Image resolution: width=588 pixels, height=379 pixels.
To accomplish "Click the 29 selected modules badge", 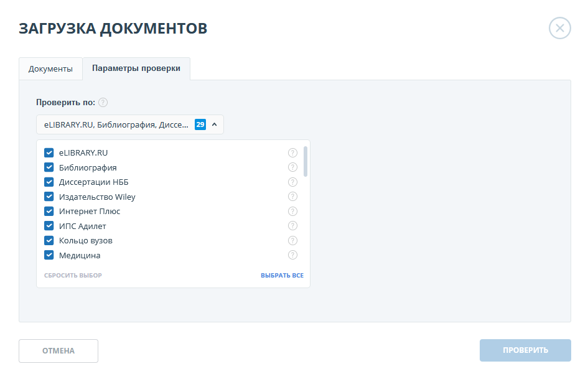I will (200, 124).
